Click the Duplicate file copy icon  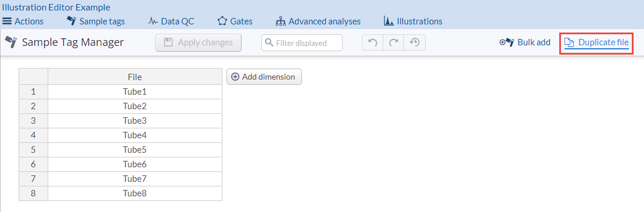click(569, 42)
